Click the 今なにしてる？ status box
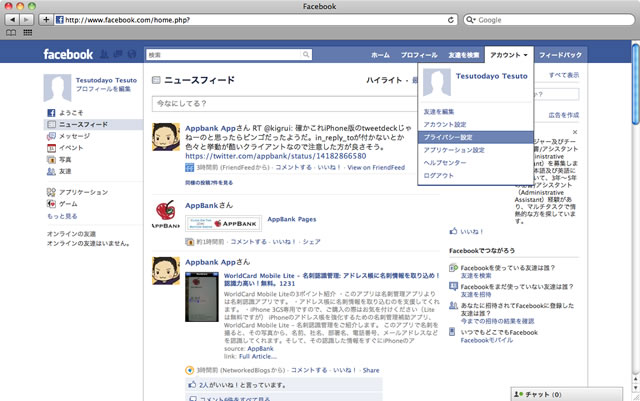 [285, 104]
